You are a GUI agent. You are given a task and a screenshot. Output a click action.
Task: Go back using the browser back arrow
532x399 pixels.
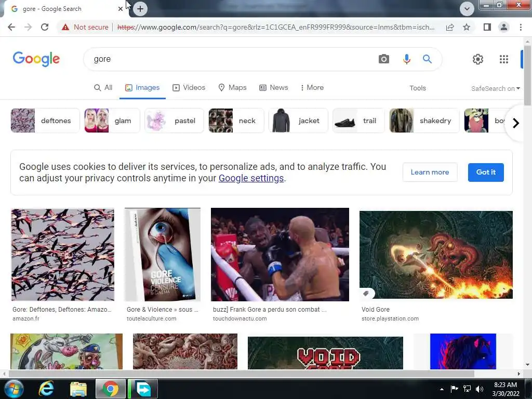pos(11,27)
